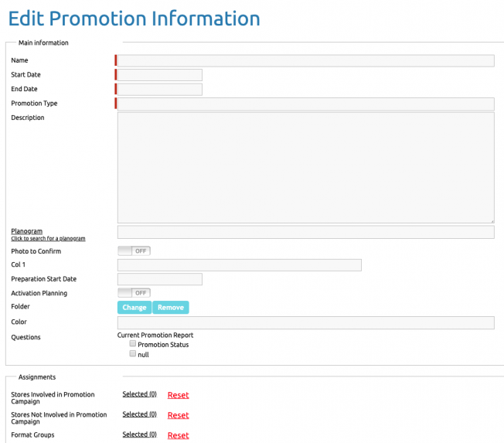The image size is (504, 443).
Task: Check the Promotion Status checkbox
Action: click(133, 344)
